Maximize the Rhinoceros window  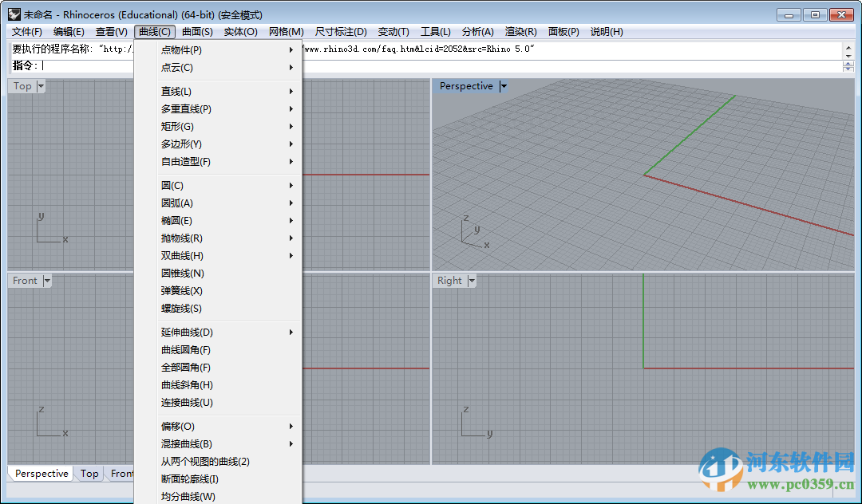815,15
